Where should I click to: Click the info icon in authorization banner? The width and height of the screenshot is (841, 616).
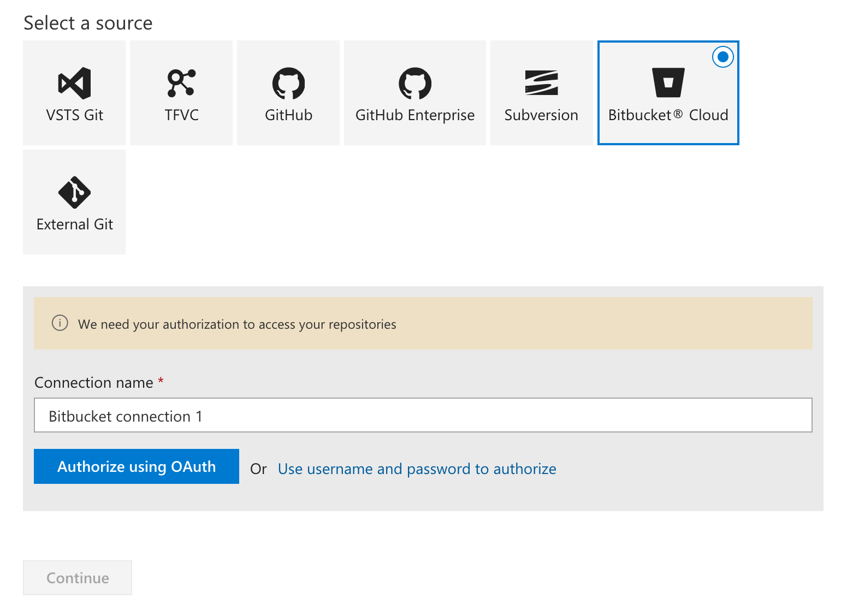coord(60,323)
